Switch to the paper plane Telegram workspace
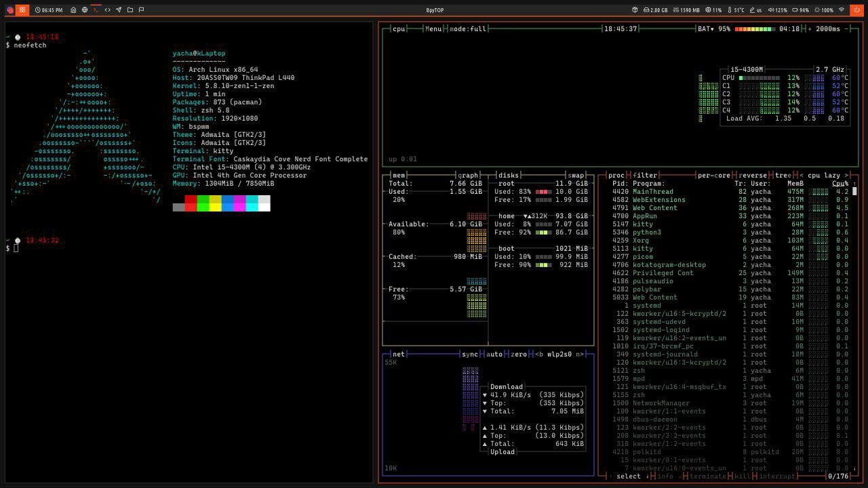 119,10
